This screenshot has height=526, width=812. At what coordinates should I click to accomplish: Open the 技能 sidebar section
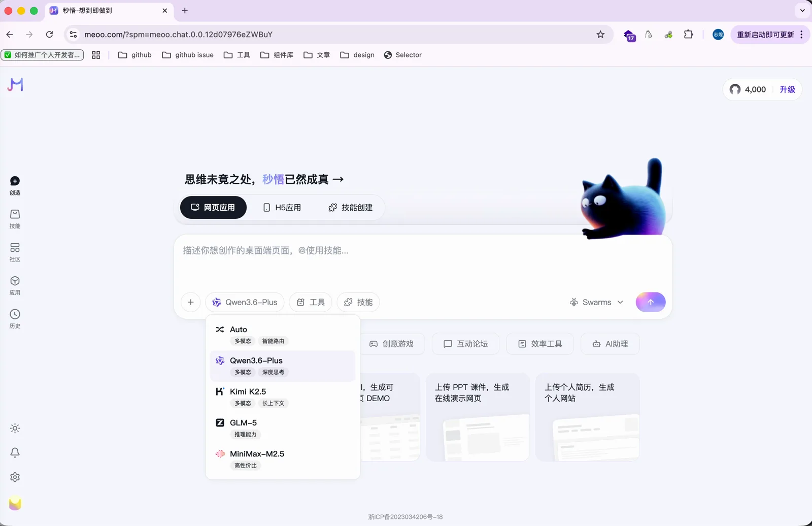tap(15, 219)
